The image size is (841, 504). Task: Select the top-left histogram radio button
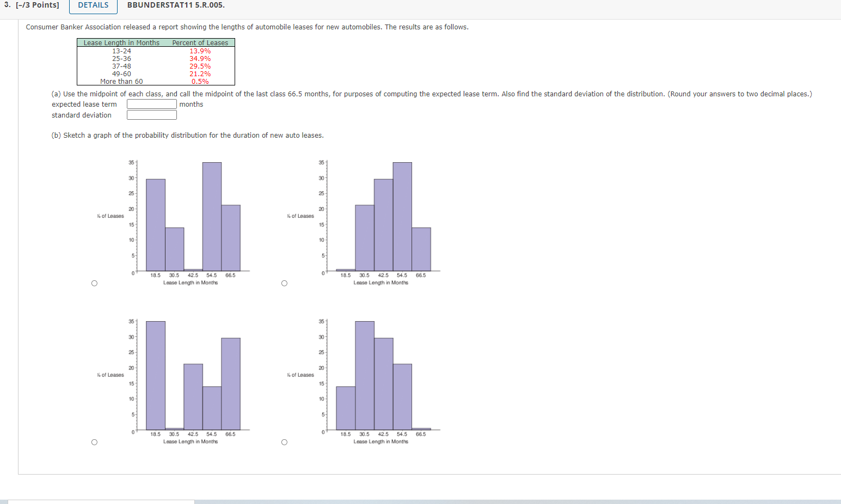(x=94, y=282)
